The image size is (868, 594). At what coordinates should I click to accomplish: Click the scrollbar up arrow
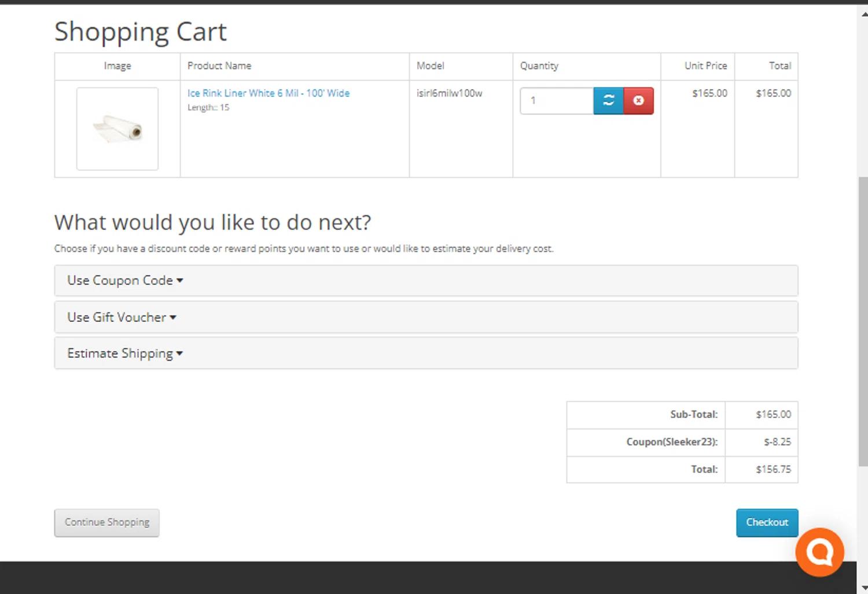coord(863,14)
